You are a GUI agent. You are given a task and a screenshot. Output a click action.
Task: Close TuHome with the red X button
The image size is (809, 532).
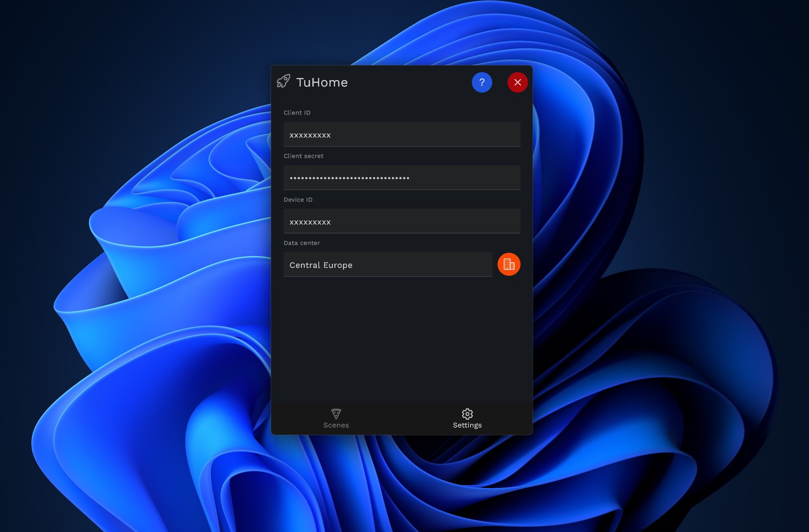[x=517, y=82]
